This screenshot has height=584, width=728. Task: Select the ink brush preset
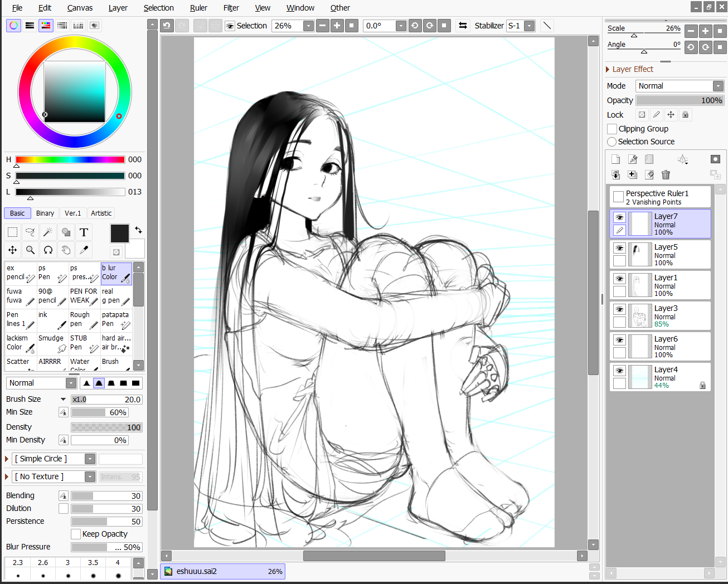[52, 320]
